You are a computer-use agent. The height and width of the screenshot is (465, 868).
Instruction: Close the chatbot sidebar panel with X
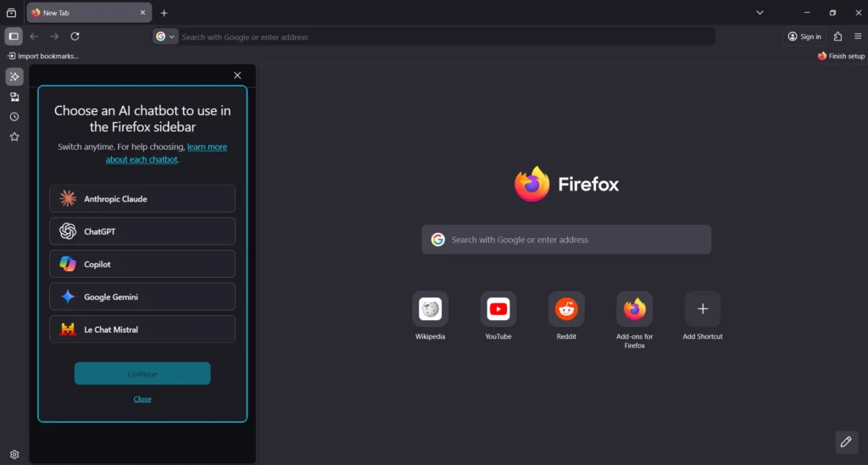[237, 75]
